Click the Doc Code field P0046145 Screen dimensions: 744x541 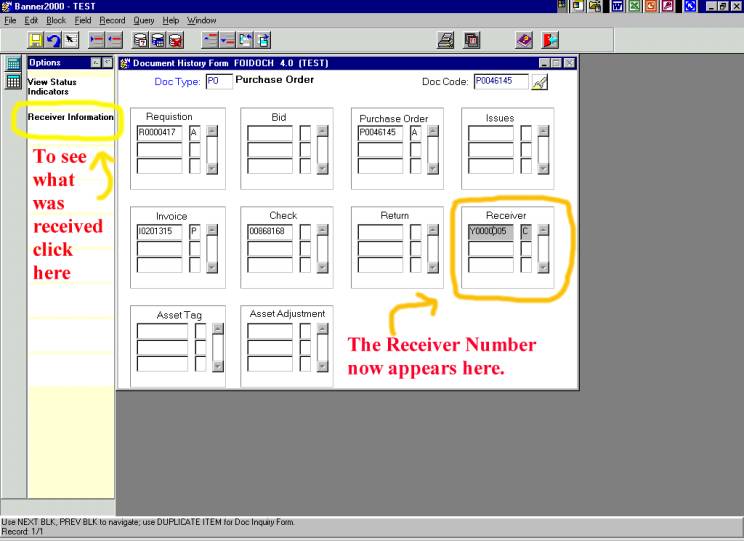[500, 82]
